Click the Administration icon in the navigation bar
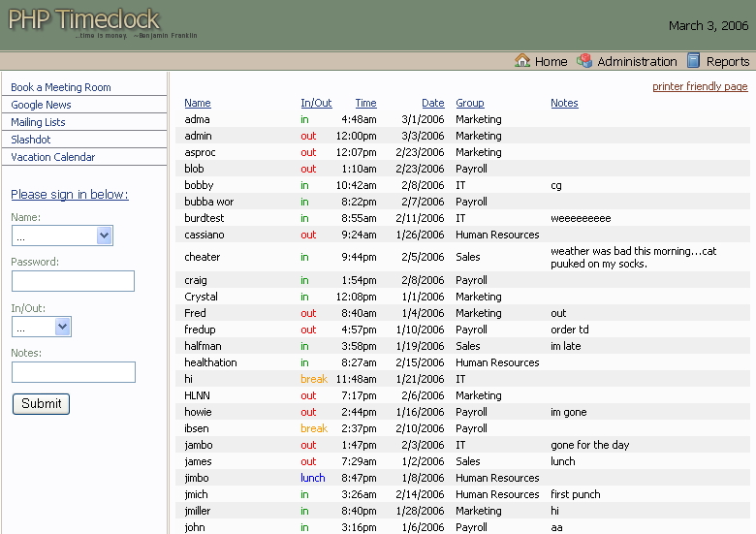Screen dimensions: 756x534 point(584,61)
